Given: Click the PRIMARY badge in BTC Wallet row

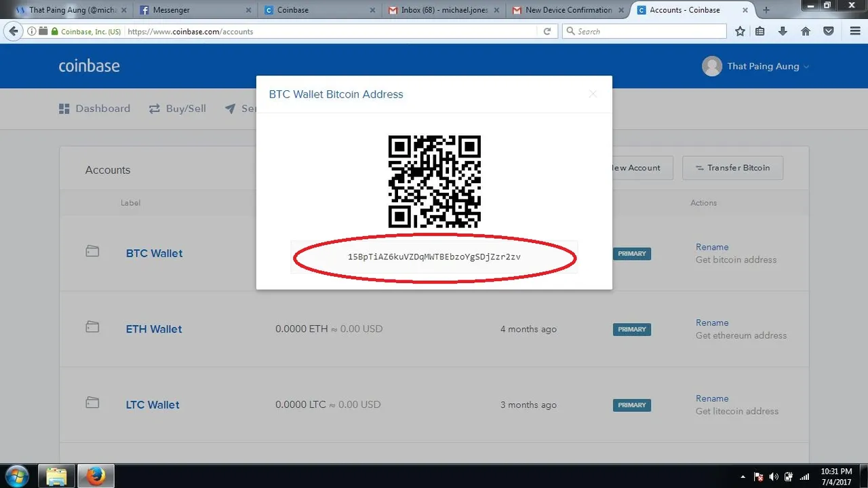Looking at the screenshot, I should coord(632,254).
